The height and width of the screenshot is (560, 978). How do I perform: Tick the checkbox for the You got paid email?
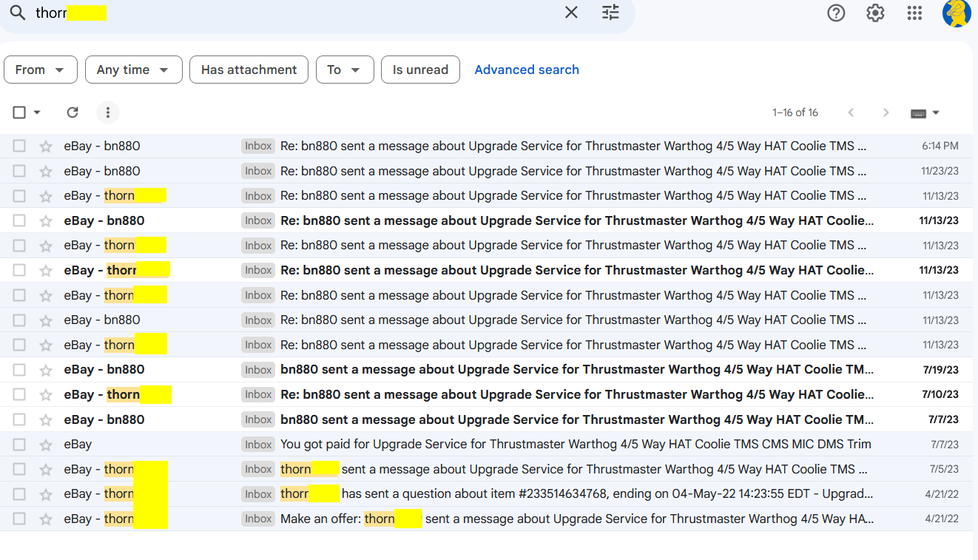pos(19,445)
